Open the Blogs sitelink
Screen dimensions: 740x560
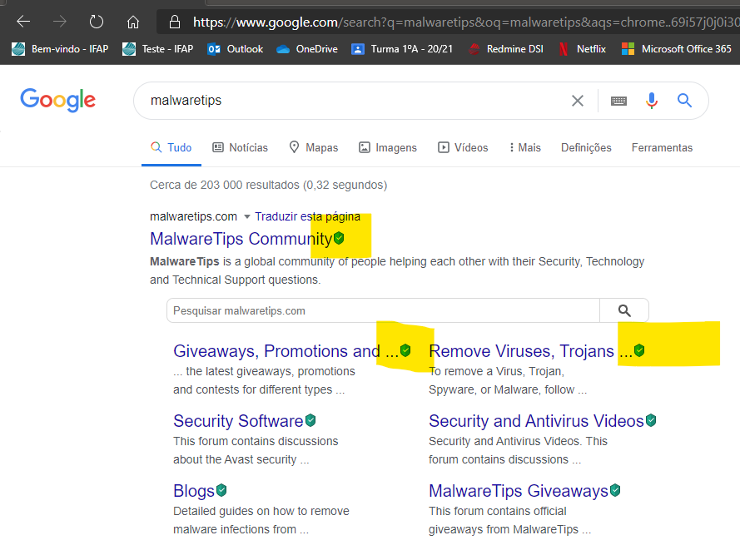(x=194, y=491)
